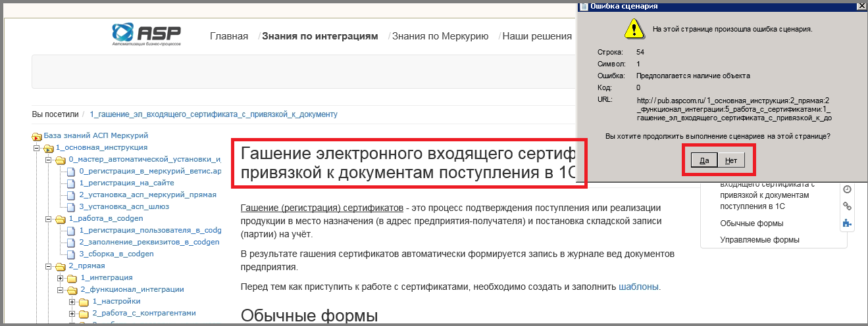Jump to Управляемые формы in table of contents

760,240
